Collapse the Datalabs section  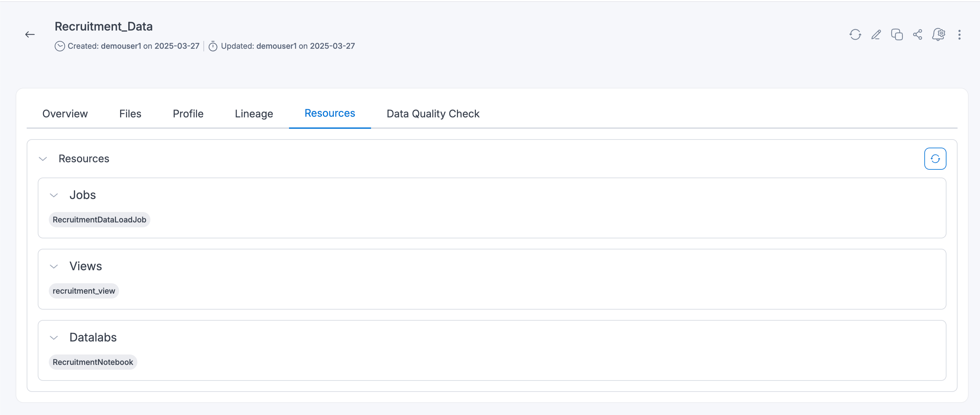click(54, 338)
